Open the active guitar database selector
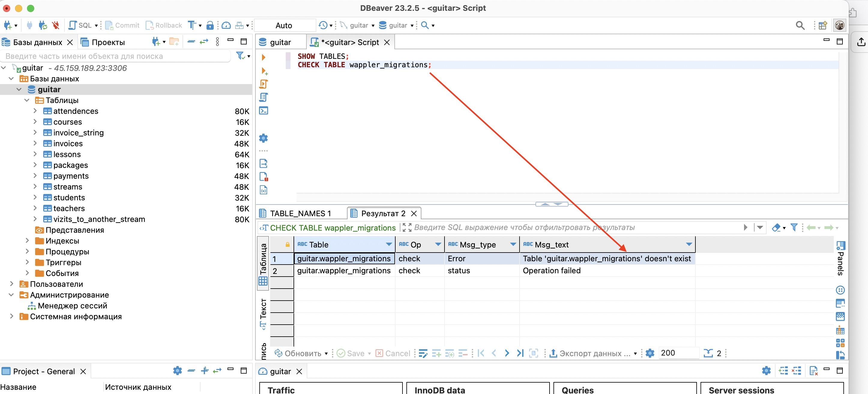Viewport: 868px width, 394px height. (x=396, y=25)
